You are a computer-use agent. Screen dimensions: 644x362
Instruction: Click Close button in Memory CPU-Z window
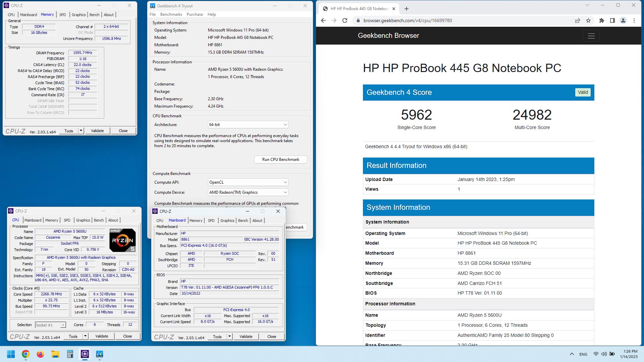tap(123, 131)
